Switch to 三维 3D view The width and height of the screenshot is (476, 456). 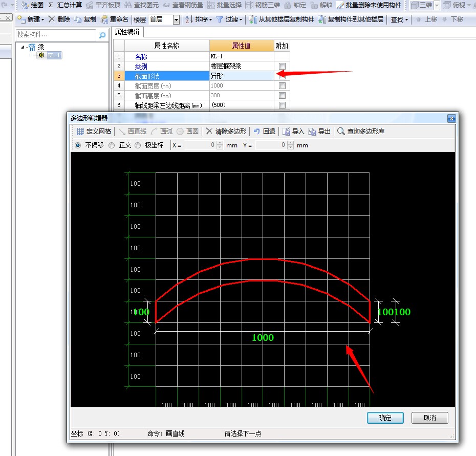pos(421,5)
